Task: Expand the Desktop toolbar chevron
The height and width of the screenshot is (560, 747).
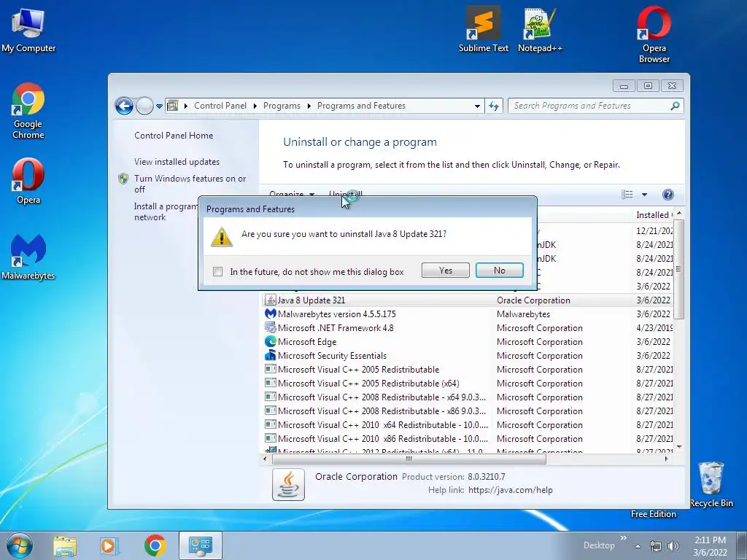Action: pyautogui.click(x=623, y=538)
